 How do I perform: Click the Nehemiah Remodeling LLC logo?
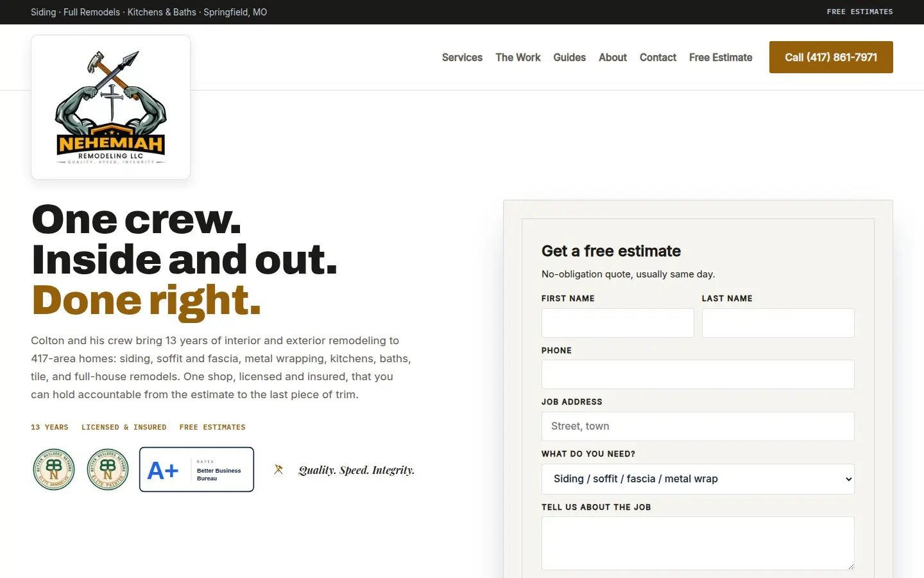pyautogui.click(x=110, y=107)
